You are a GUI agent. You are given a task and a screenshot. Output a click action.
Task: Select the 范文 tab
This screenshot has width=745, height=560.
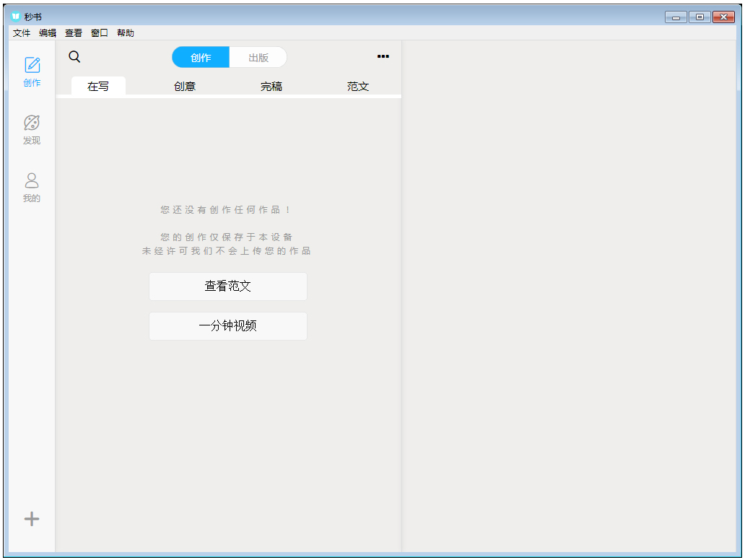(358, 86)
